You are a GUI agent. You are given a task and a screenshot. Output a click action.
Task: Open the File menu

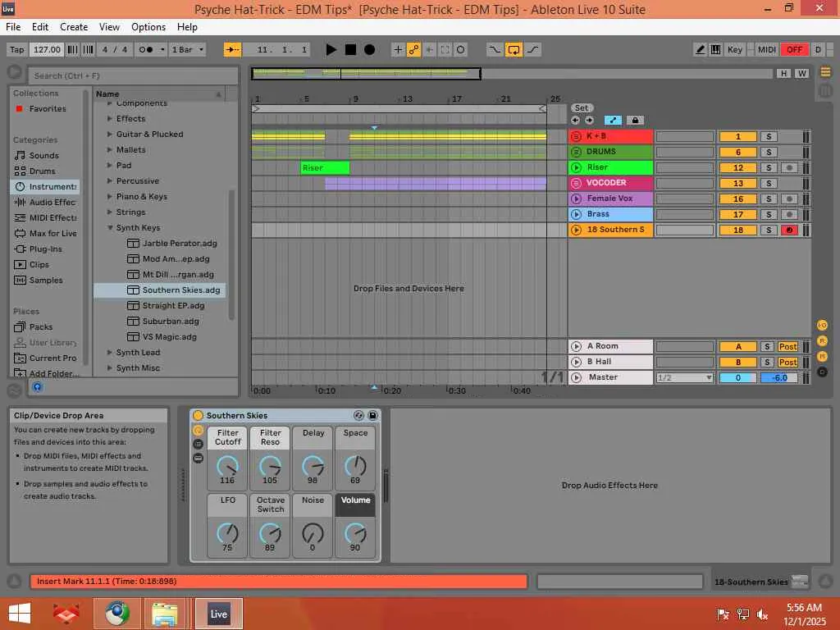coord(13,27)
